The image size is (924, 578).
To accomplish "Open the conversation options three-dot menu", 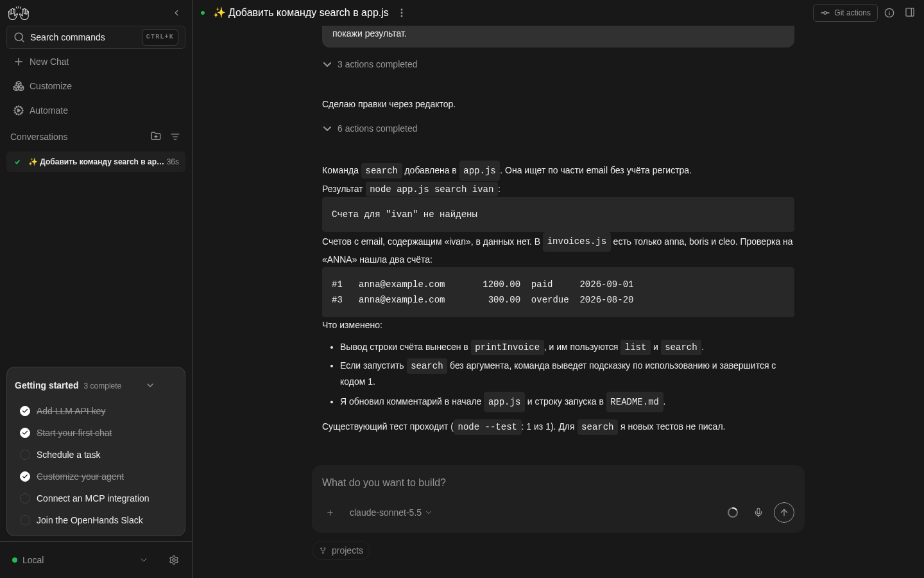I will tap(402, 13).
